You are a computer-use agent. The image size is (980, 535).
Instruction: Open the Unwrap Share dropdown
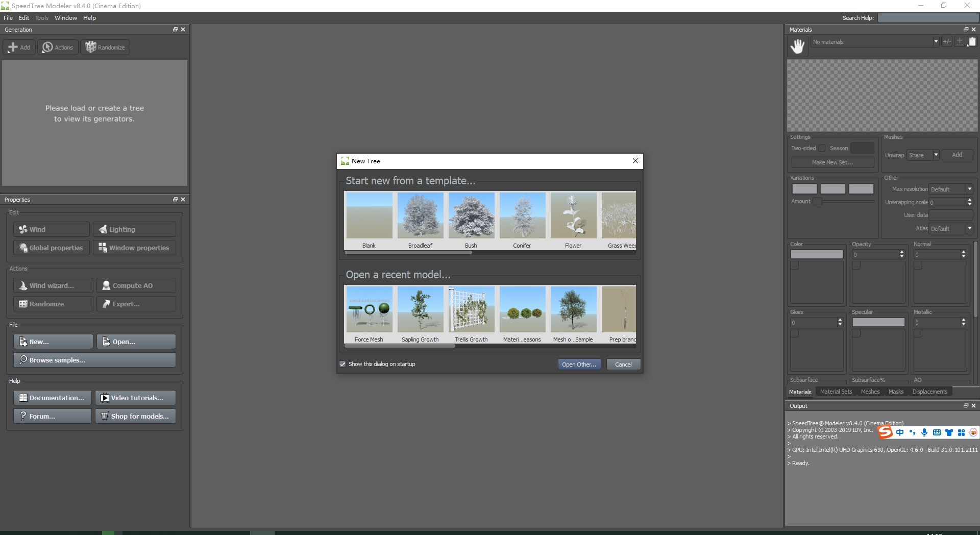(923, 155)
